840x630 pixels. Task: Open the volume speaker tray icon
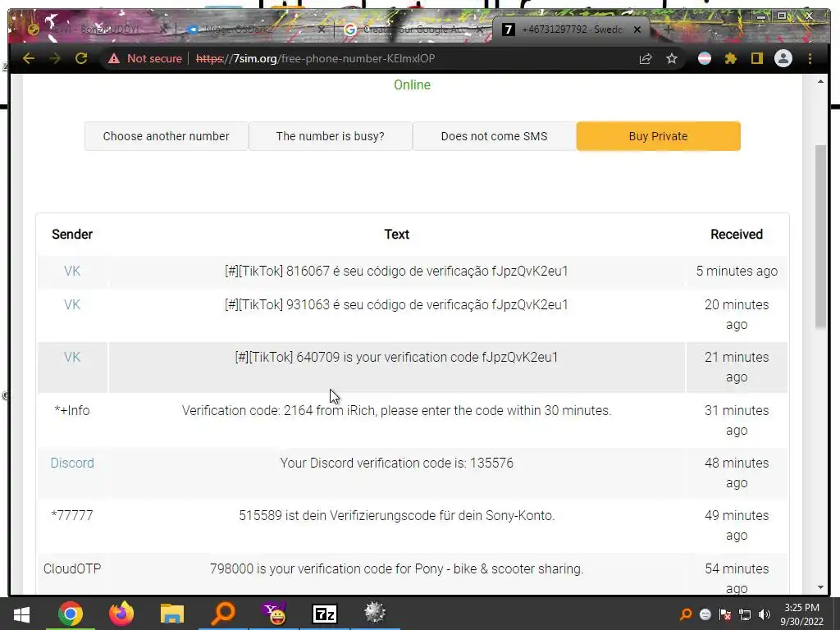[765, 614]
